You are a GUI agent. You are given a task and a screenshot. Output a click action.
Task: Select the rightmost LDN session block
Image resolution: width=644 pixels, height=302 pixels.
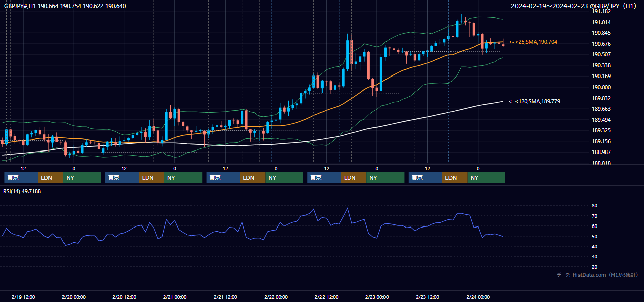(455, 178)
